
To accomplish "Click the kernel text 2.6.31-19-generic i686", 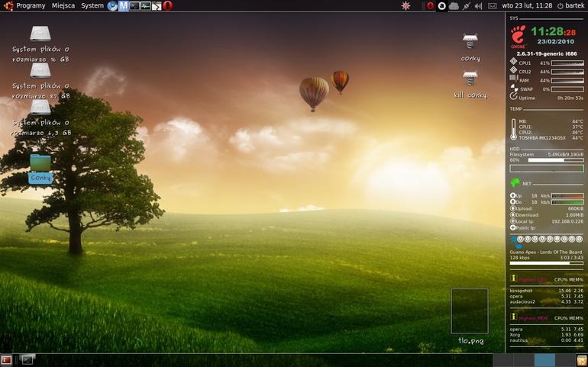I will point(547,54).
